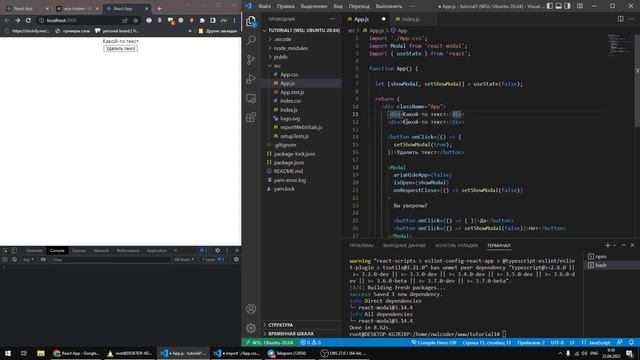
Task: Open package.json in Explorer
Action: [289, 162]
